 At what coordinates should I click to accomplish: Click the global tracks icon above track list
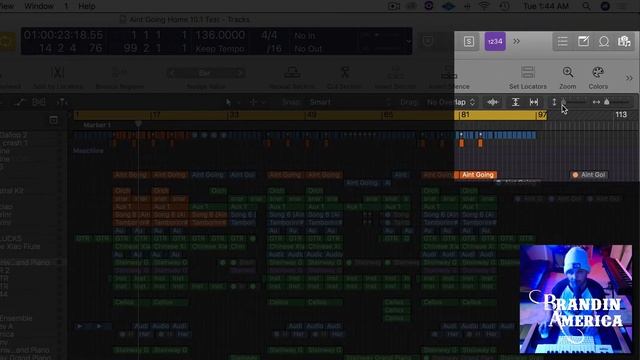pos(53,120)
